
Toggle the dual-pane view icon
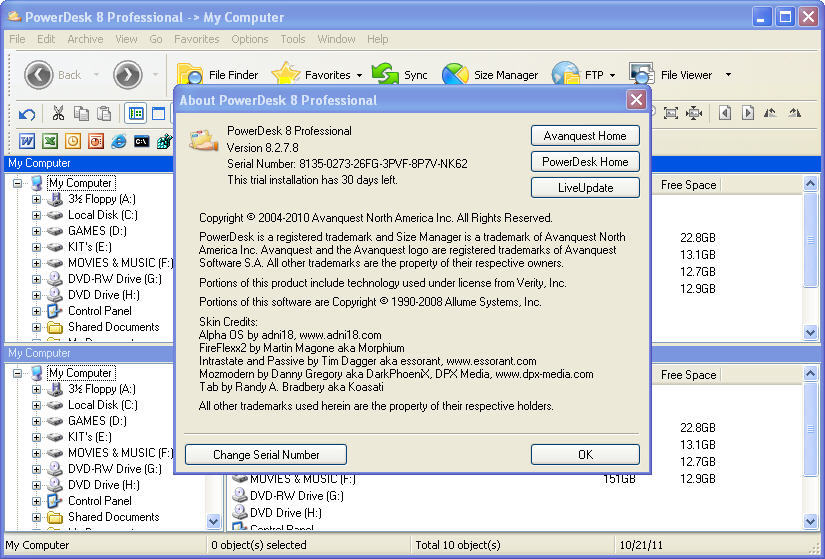[x=136, y=113]
